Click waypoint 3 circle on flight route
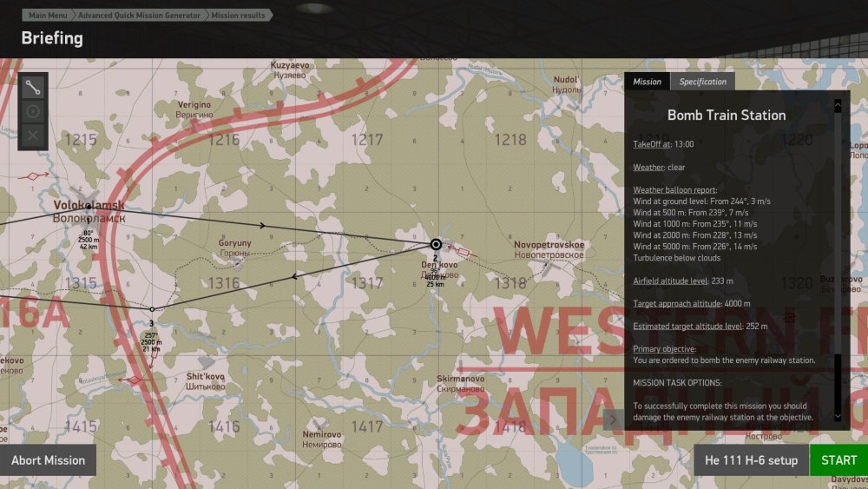This screenshot has width=868, height=489. 152,309
